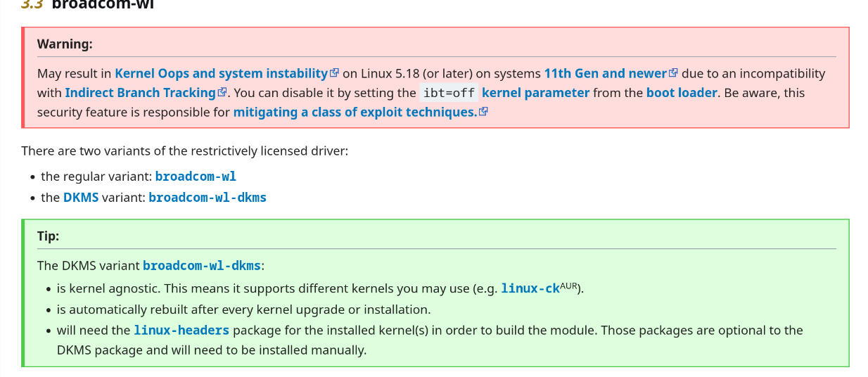Image resolution: width=868 pixels, height=377 pixels.
Task: Click the AUR superscript link
Action: [x=570, y=286]
